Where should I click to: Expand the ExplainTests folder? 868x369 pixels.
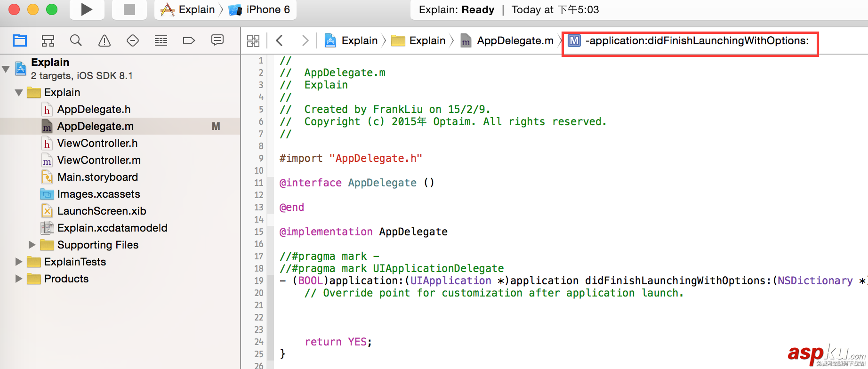pos(19,262)
